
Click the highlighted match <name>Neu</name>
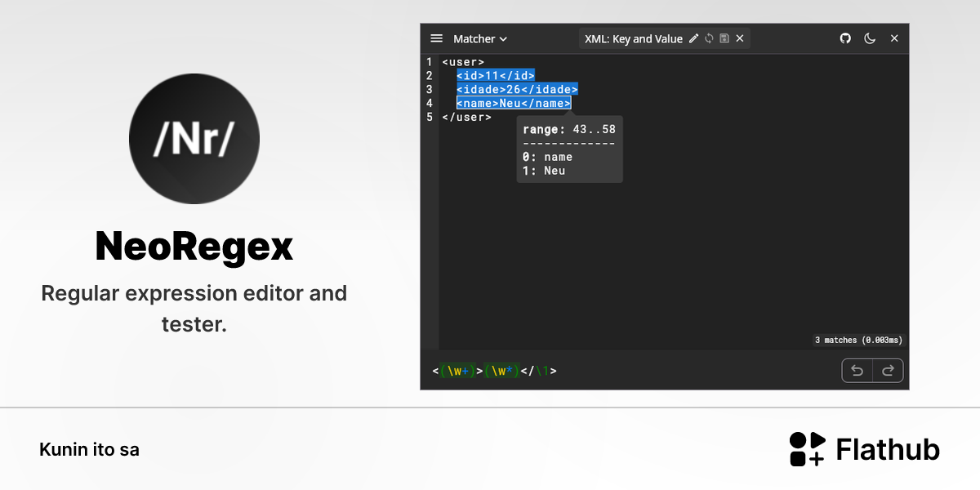[514, 103]
